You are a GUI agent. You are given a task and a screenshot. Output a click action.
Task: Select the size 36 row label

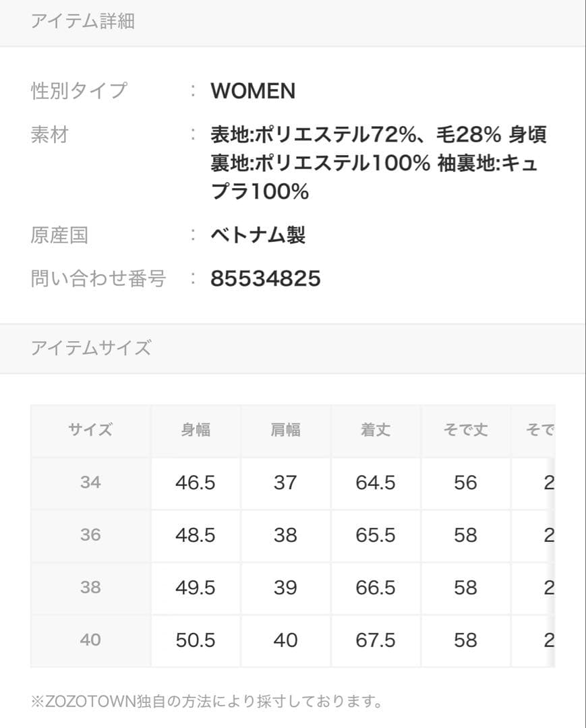coord(90,535)
